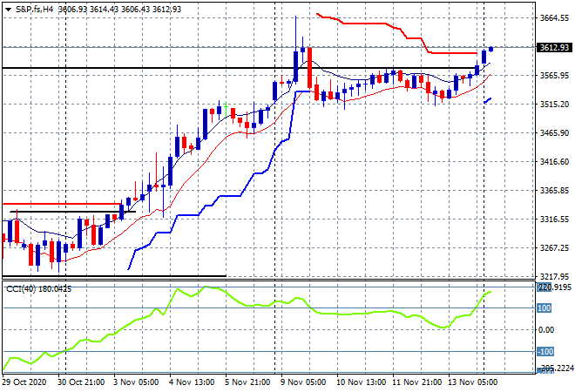
Task: Click the 13 Nov 05:00 time label
Action: 473,382
